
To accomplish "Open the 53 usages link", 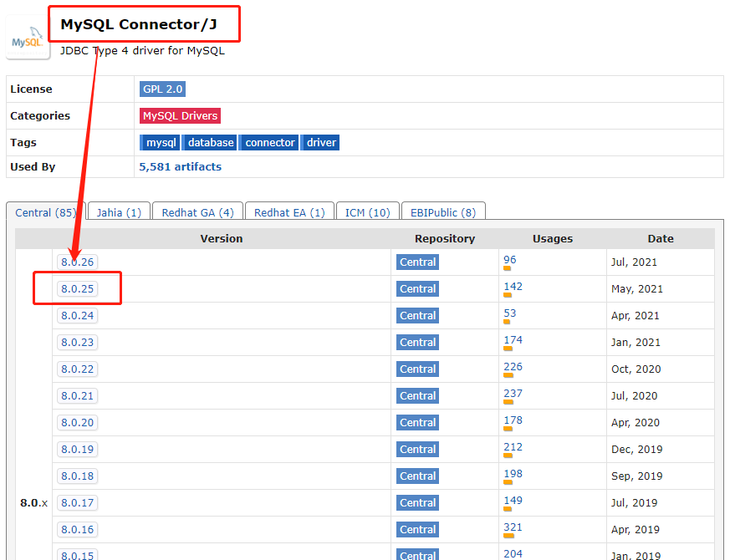I will tap(510, 313).
